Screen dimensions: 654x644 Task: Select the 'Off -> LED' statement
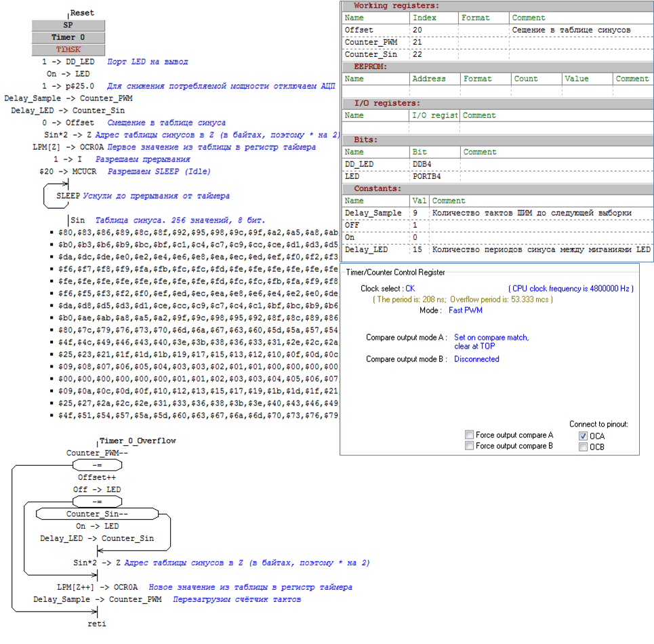coord(97,489)
